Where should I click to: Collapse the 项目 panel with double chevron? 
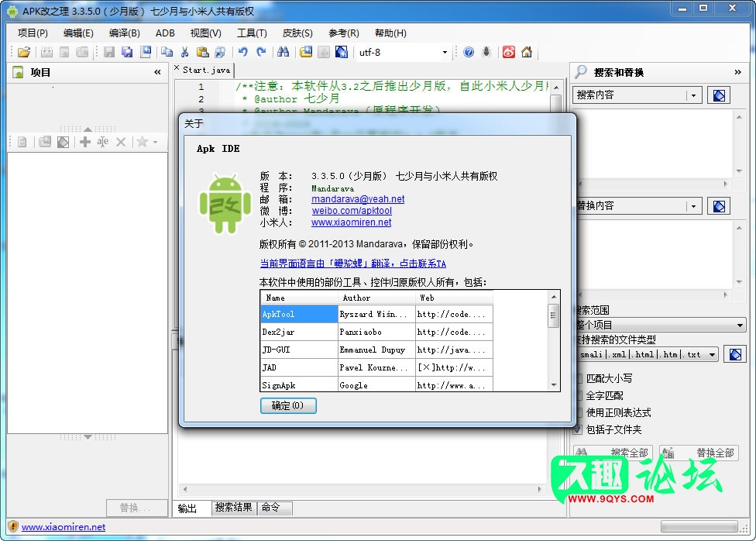coord(158,72)
